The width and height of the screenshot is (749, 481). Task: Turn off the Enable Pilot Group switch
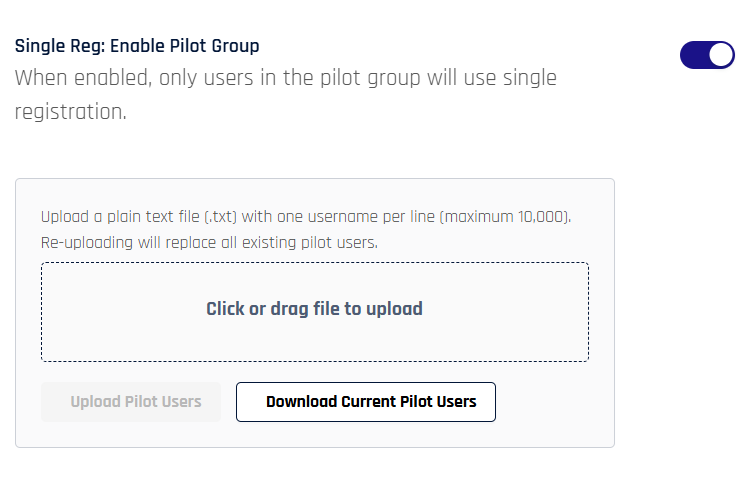707,56
